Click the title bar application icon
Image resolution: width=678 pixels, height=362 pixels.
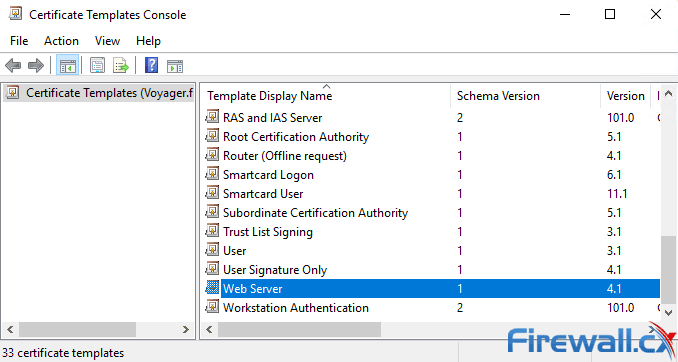tap(15, 14)
